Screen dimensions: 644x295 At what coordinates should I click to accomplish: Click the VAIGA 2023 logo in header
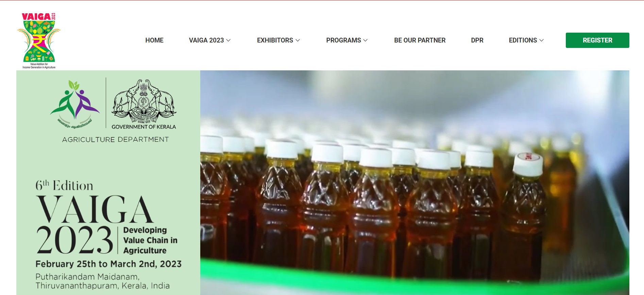pyautogui.click(x=39, y=40)
